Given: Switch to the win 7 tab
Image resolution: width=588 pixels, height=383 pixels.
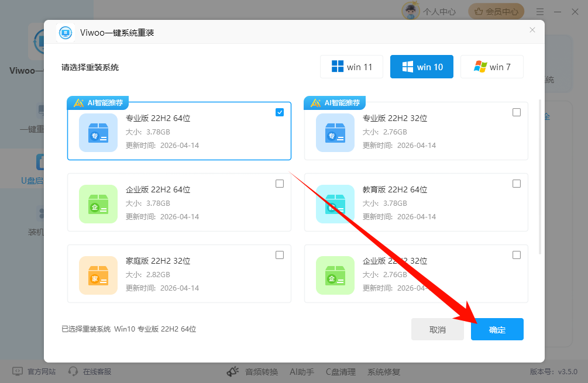Looking at the screenshot, I should click(x=491, y=67).
